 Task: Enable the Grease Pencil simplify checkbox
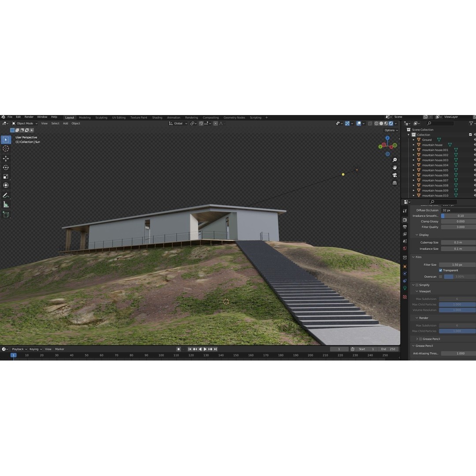420,339
